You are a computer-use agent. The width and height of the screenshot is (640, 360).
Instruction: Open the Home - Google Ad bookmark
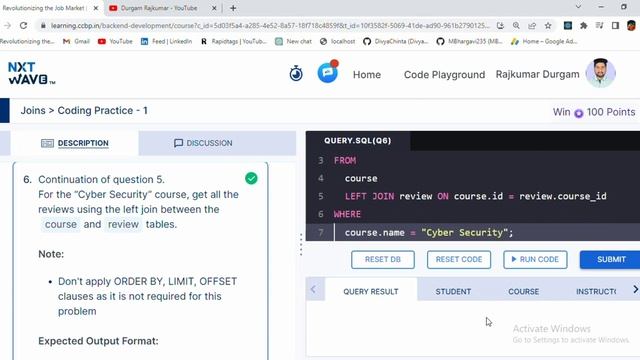[544, 41]
